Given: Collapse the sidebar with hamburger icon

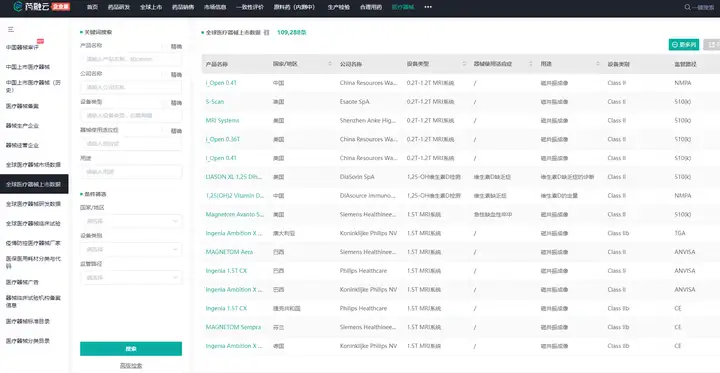Looking at the screenshot, I should (x=11, y=29).
